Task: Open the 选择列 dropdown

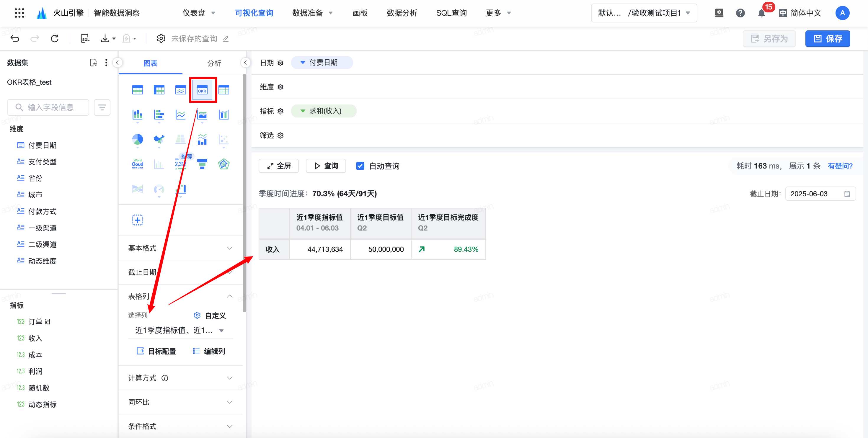Action: pos(181,331)
